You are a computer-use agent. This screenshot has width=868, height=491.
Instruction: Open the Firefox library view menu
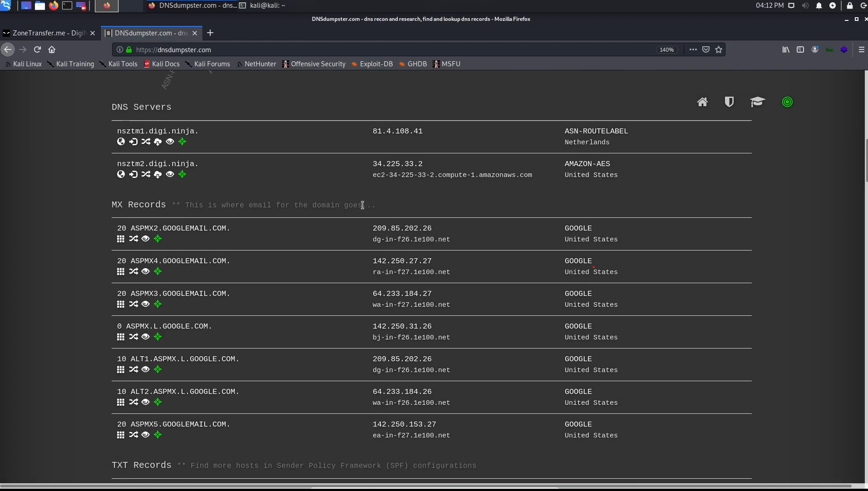tap(785, 50)
